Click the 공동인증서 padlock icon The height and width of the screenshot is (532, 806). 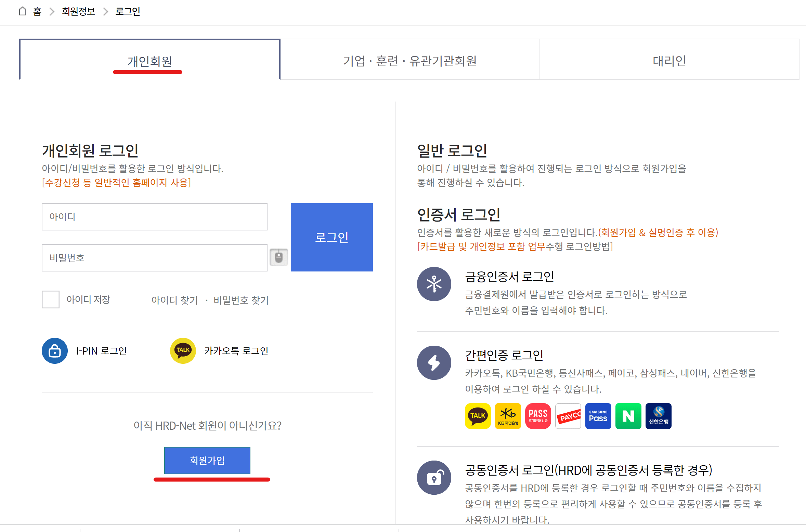coord(434,478)
